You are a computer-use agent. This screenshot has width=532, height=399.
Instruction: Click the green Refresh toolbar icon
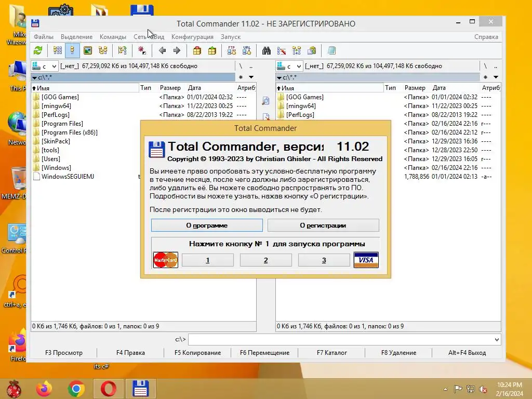[x=38, y=51]
